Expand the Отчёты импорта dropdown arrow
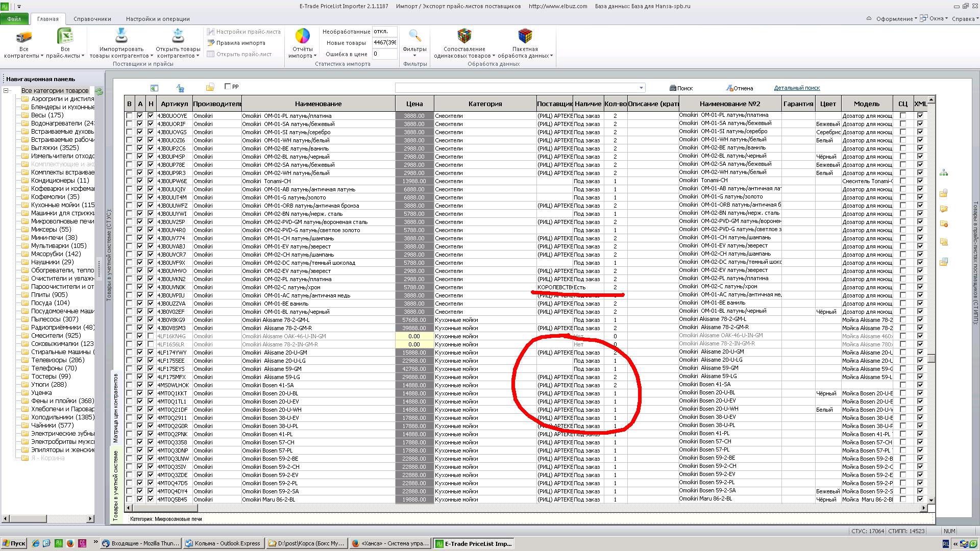 [x=315, y=56]
